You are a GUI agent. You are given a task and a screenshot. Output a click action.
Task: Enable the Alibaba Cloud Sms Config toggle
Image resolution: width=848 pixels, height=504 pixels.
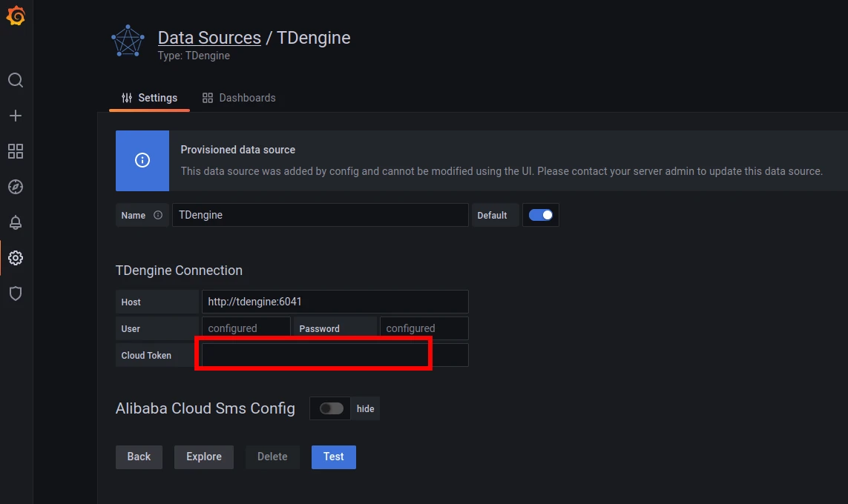pyautogui.click(x=332, y=408)
